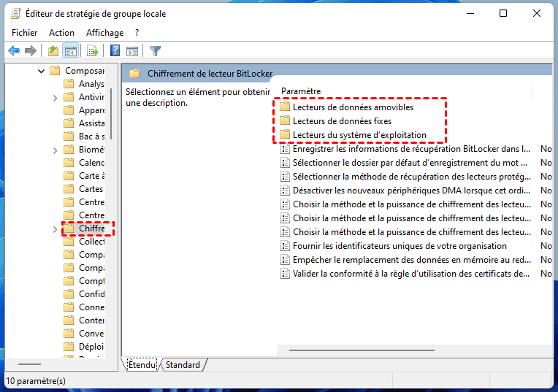Click icon of Fournir les identificateurs setting
The width and height of the screenshot is (558, 392).
[285, 246]
